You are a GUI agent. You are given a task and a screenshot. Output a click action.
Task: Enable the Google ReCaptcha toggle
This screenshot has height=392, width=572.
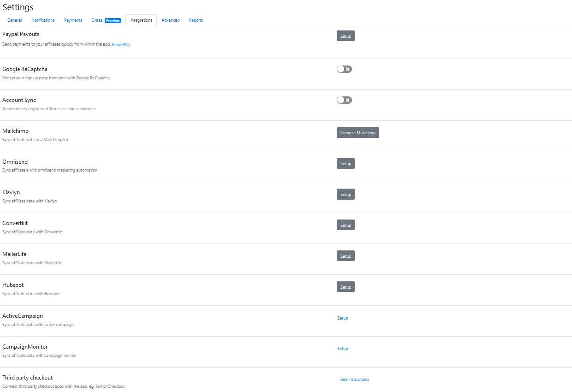(344, 69)
